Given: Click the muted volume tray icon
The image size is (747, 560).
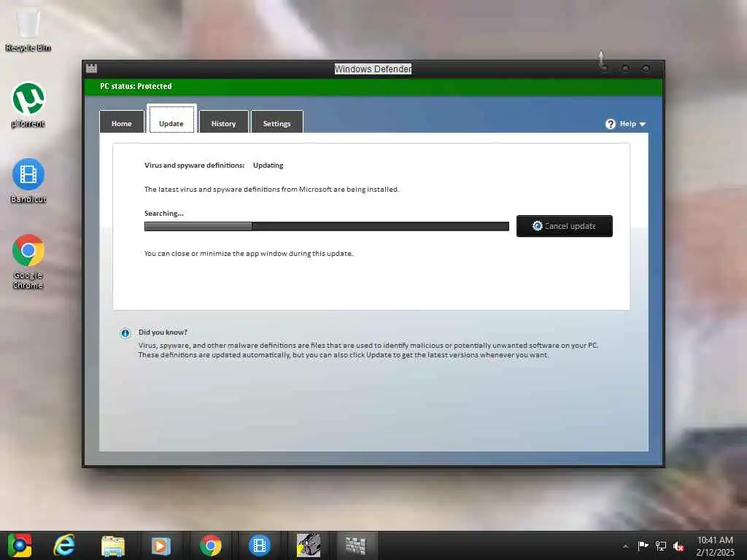Looking at the screenshot, I should tap(678, 546).
